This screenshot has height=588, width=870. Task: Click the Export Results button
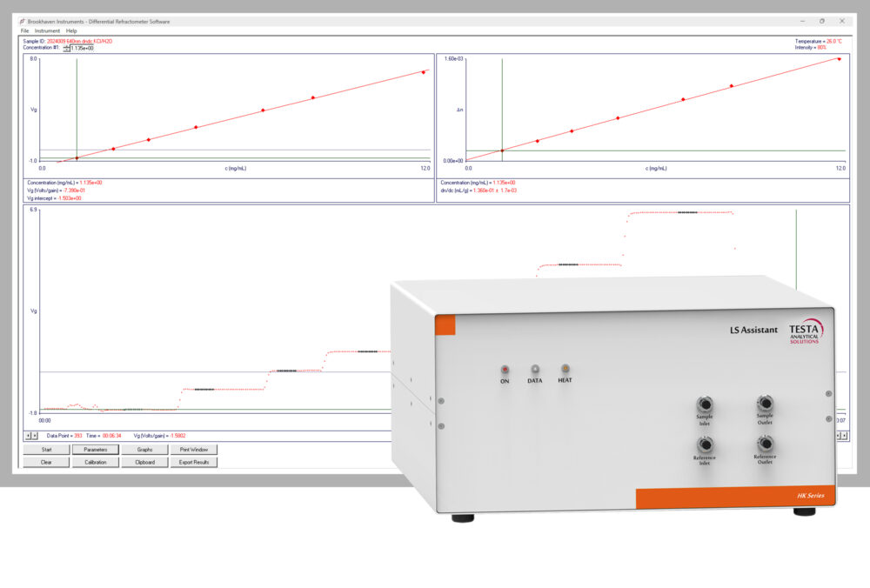(194, 463)
